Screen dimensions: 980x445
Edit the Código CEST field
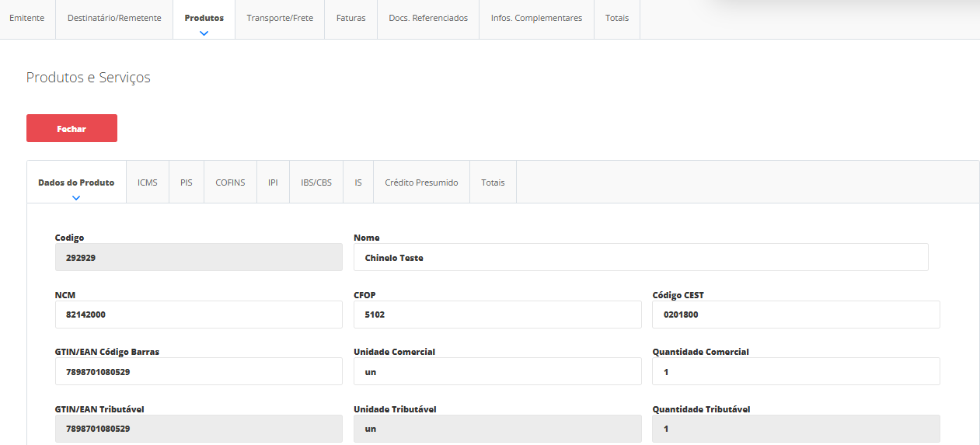pyautogui.click(x=796, y=315)
